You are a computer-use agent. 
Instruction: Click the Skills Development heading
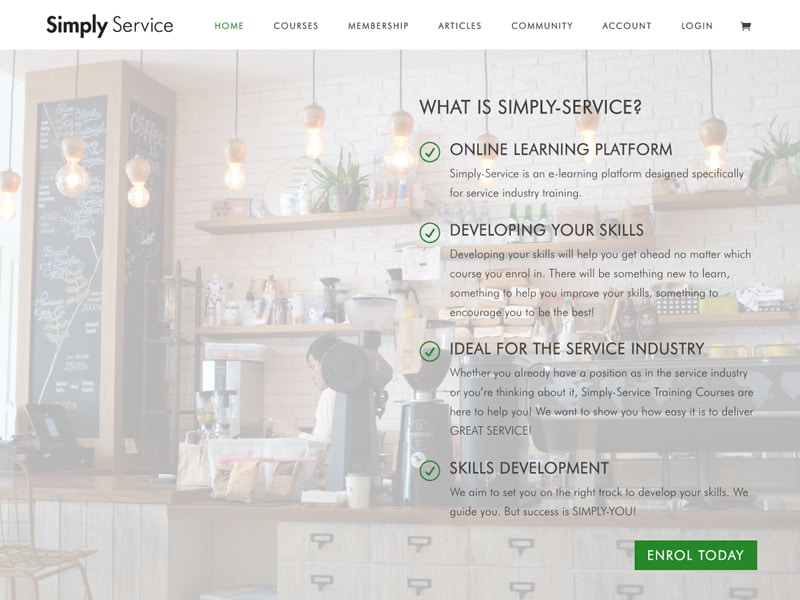pos(529,468)
